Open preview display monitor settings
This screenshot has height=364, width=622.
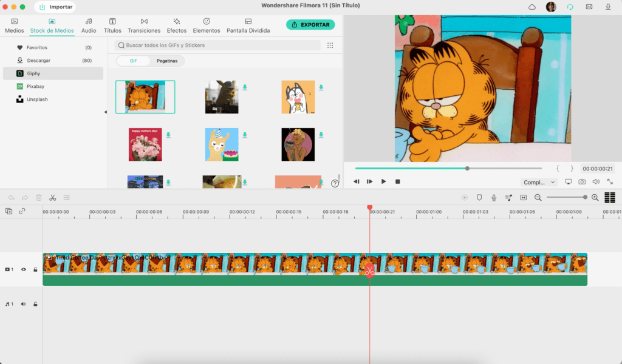(569, 182)
